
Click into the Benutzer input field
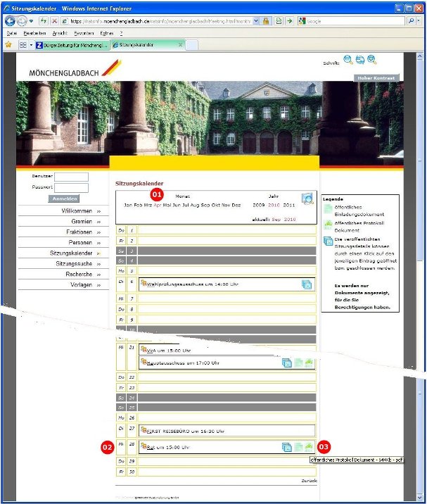[71, 177]
